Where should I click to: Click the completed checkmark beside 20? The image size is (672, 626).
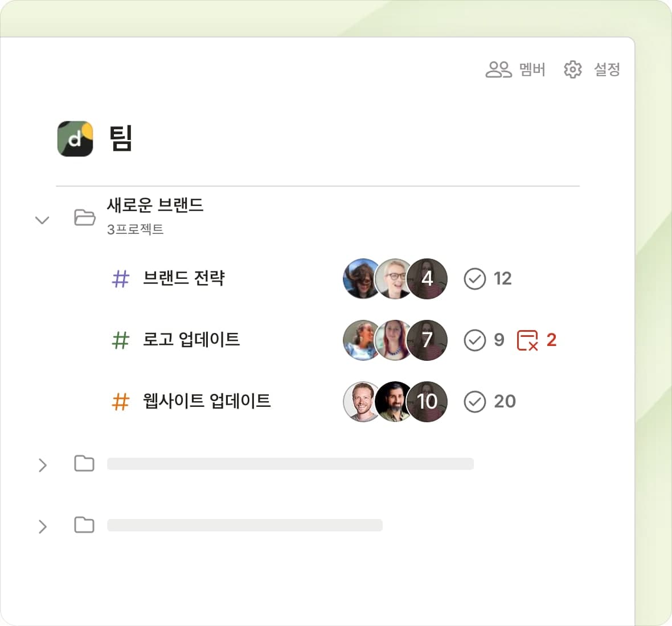(474, 402)
